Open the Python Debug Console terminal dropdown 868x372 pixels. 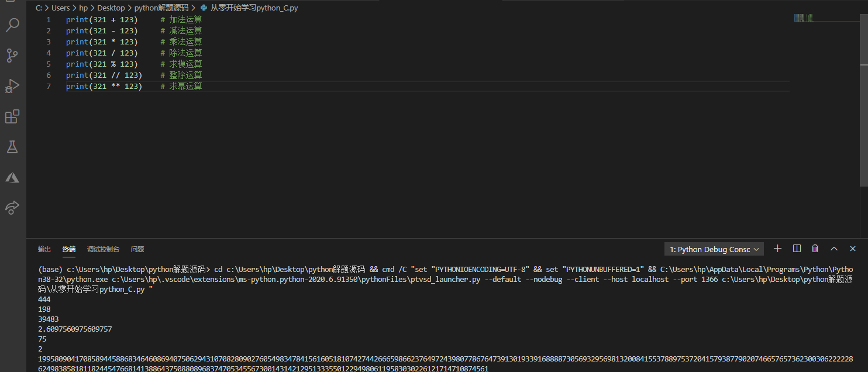coord(714,249)
